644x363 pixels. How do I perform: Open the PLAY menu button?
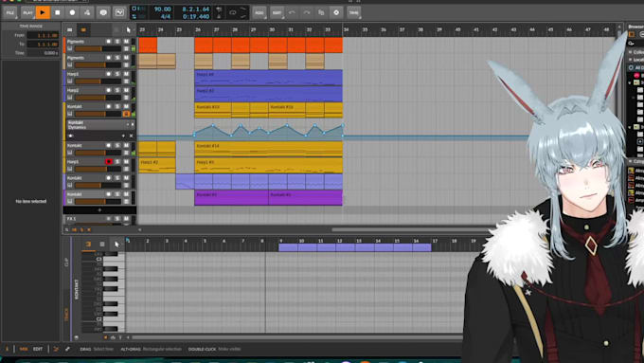click(27, 12)
